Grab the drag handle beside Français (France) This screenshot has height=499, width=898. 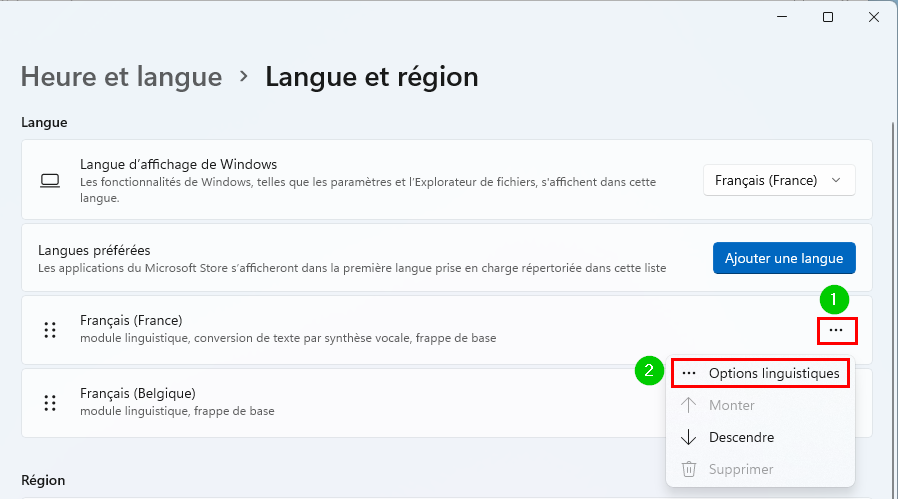50,330
